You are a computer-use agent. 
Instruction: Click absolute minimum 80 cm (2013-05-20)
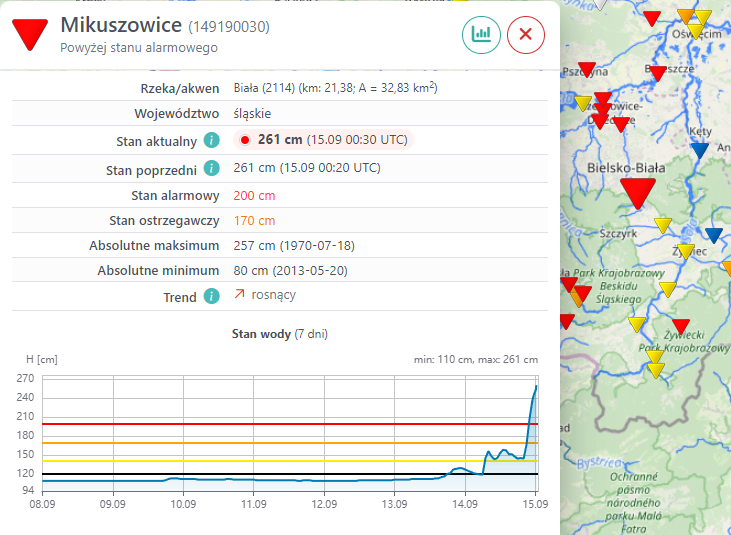pos(290,271)
